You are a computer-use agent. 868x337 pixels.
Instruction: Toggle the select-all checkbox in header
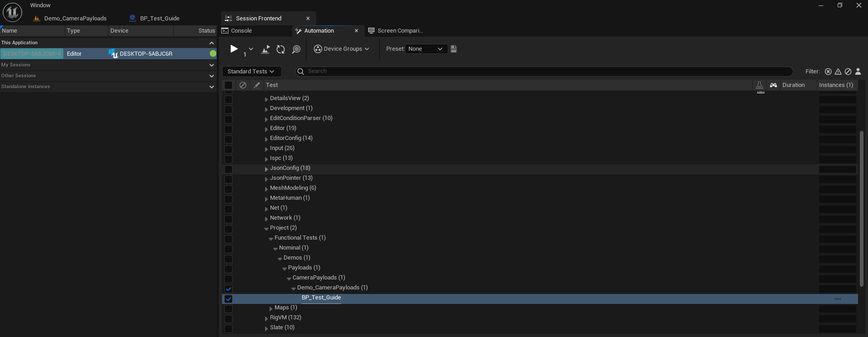click(x=228, y=85)
